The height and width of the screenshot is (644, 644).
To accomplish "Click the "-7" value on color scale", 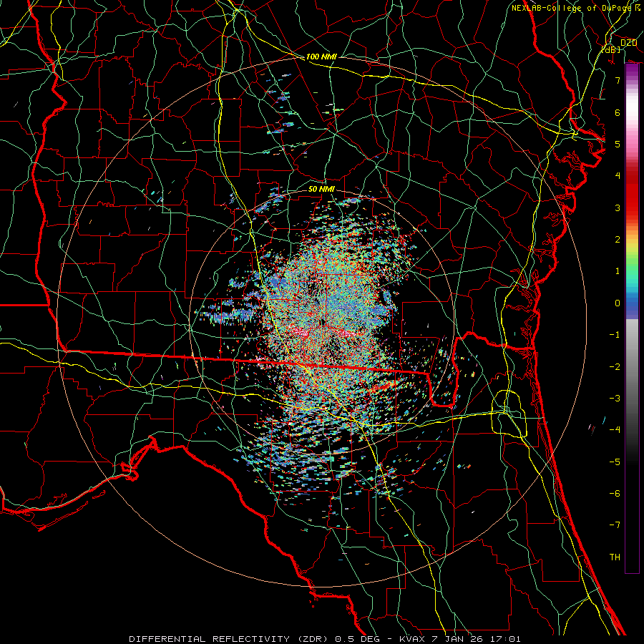I will [615, 525].
